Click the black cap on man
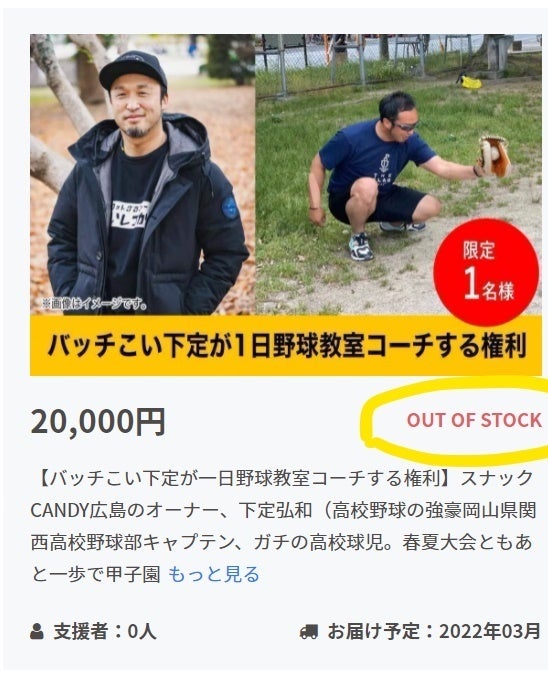The width and height of the screenshot is (548, 678). (x=133, y=69)
